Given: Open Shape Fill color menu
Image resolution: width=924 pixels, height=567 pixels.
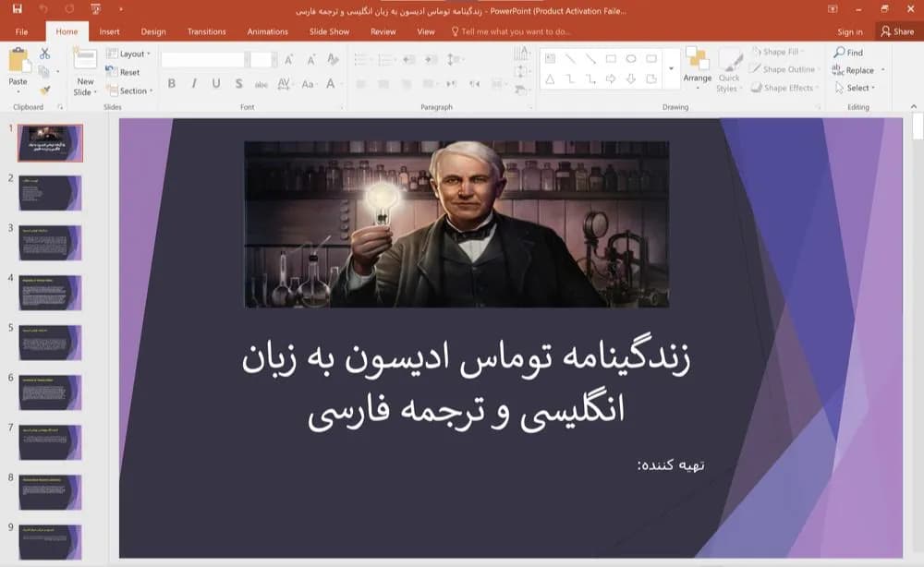Looking at the screenshot, I should point(779,52).
